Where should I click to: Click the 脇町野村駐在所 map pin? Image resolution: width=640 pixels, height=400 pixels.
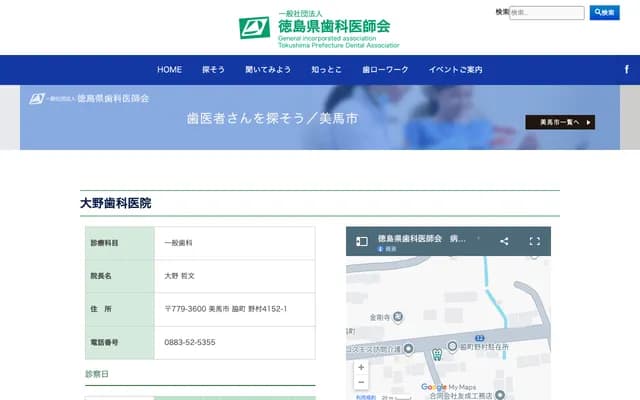tap(452, 346)
